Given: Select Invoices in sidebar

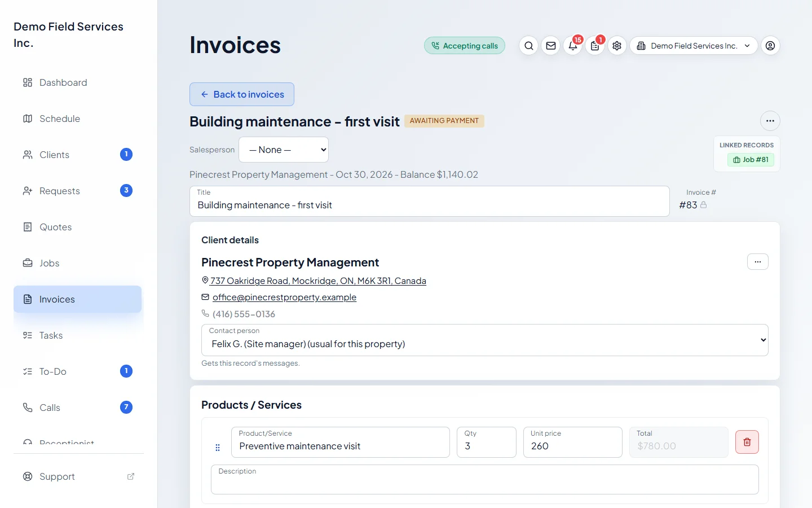Looking at the screenshot, I should click(x=78, y=299).
